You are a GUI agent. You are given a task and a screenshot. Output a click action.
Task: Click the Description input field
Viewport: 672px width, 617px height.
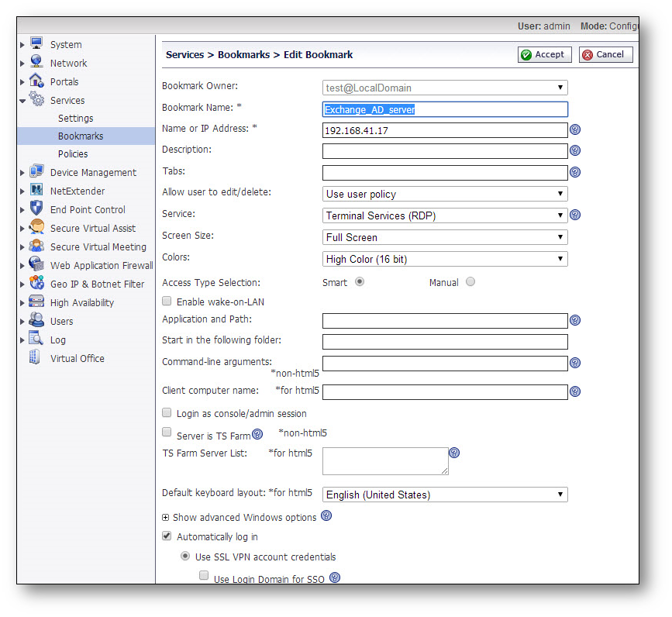(x=445, y=150)
